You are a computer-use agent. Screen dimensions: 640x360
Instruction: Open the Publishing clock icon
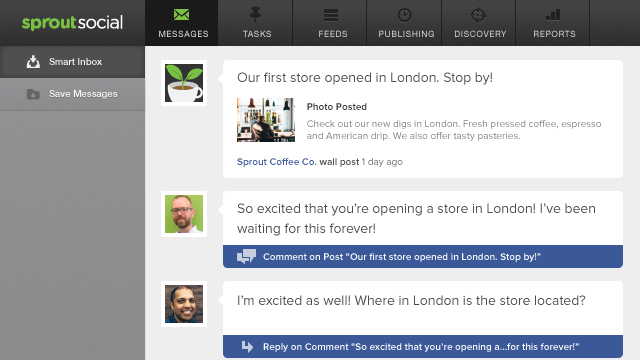point(404,15)
